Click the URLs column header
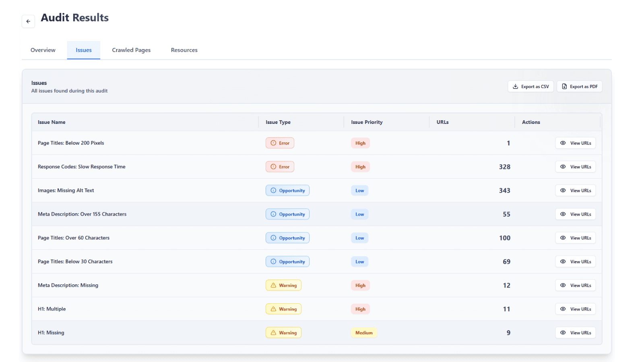 tap(442, 122)
